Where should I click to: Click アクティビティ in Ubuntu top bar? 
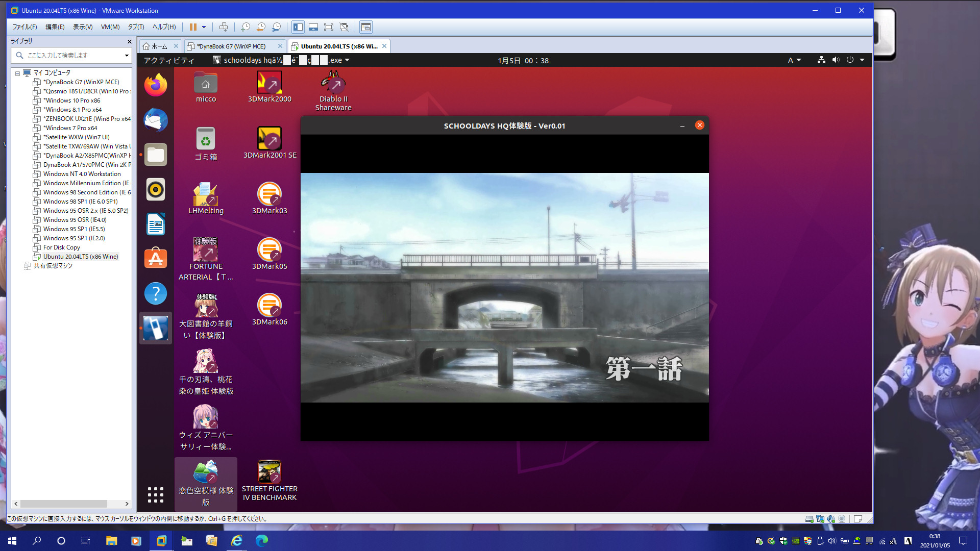[x=169, y=60]
